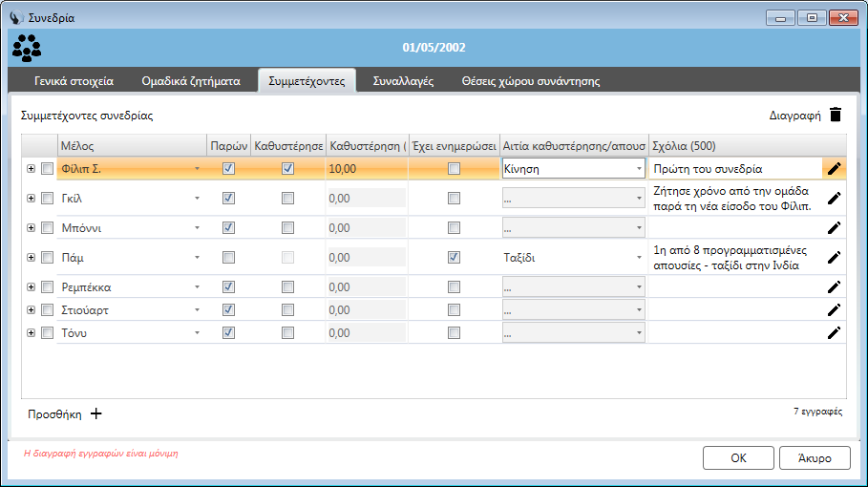The image size is (868, 487).
Task: Click the 7 εγγραφές record count
Action: (817, 412)
